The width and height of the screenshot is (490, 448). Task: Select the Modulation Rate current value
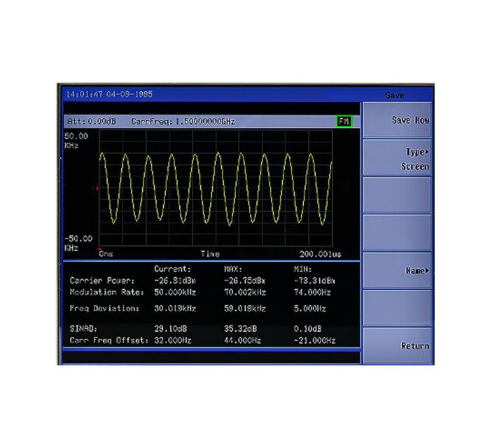(175, 293)
